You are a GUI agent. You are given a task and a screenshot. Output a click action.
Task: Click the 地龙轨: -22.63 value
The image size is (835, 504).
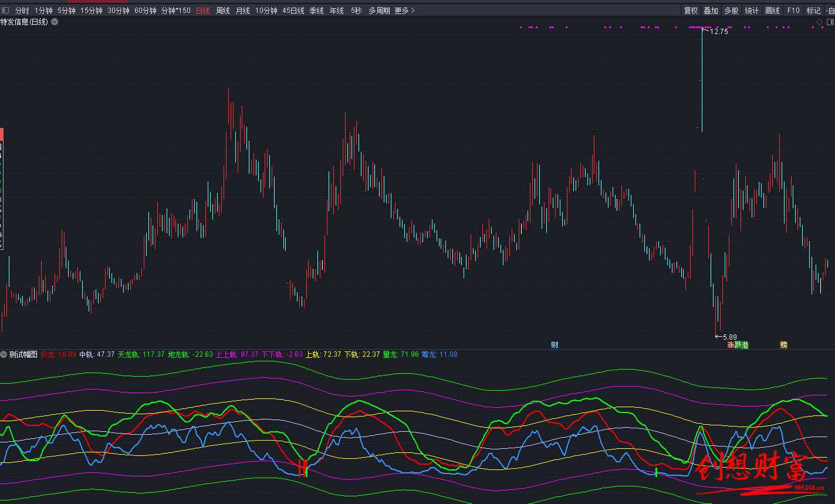[x=190, y=354]
